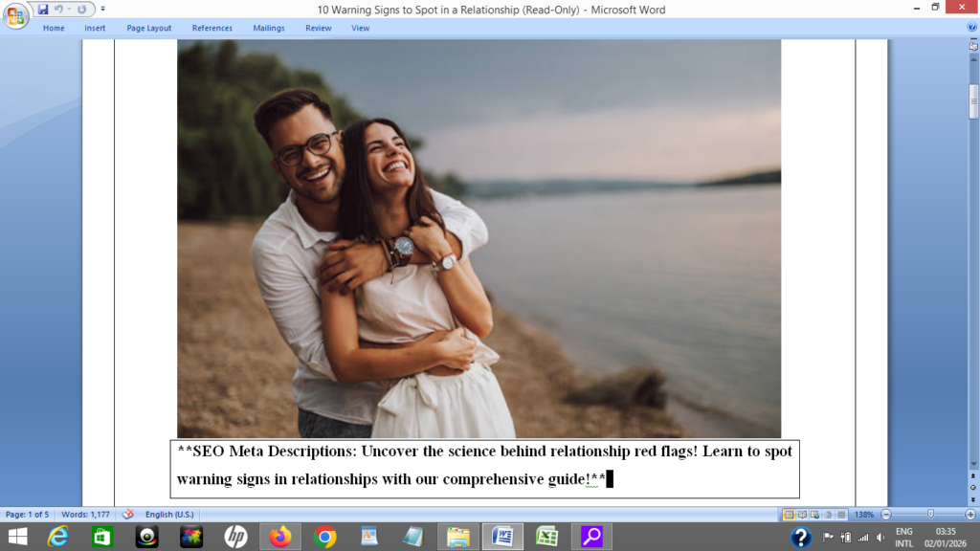The width and height of the screenshot is (980, 551).
Task: Click the zoom out minus button
Action: click(886, 515)
